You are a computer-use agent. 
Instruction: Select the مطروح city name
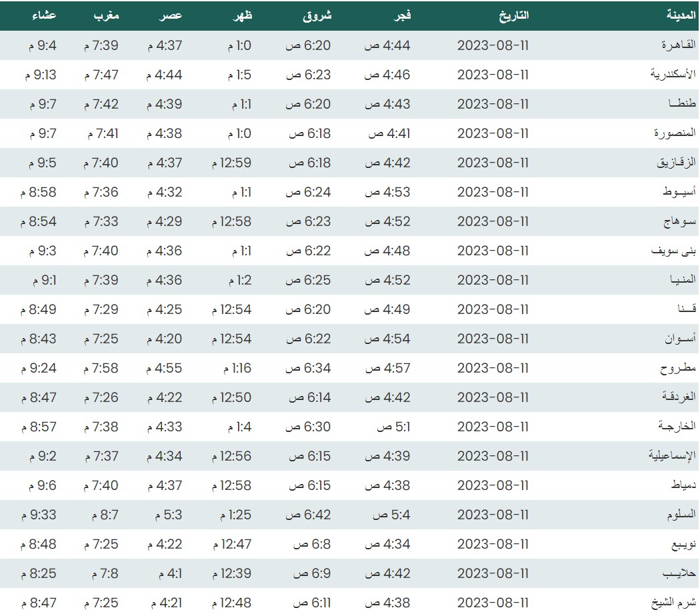(677, 368)
